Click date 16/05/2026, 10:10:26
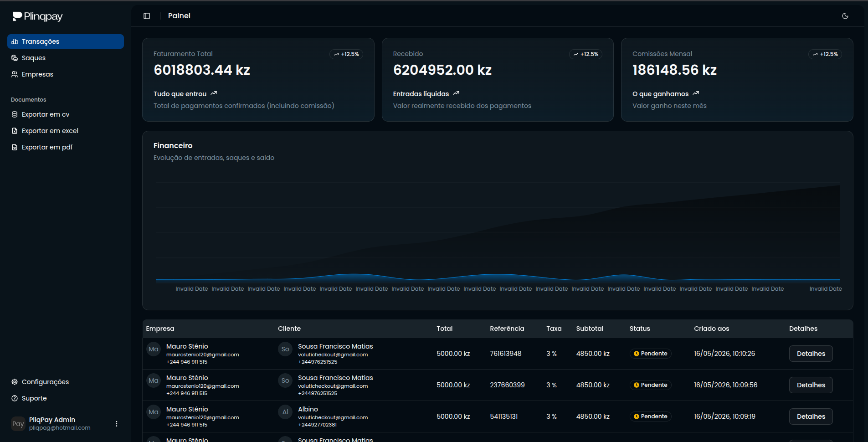This screenshot has height=442, width=868. coord(724,354)
